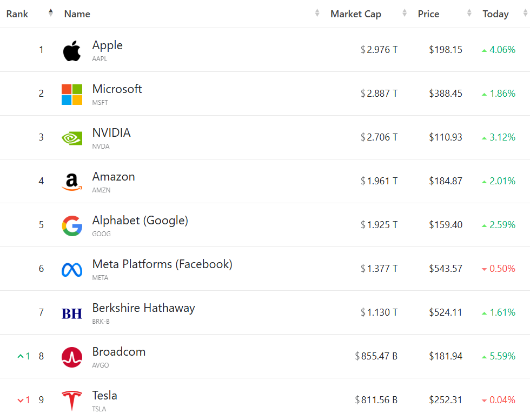Click the Microsoft four-square logo
530x420 pixels.
[72, 95]
